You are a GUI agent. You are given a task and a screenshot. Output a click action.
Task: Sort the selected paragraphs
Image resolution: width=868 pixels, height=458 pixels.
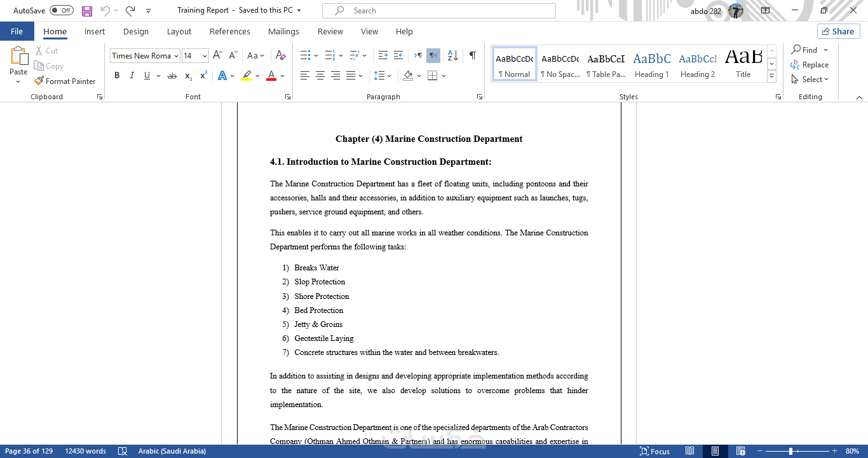(x=452, y=55)
